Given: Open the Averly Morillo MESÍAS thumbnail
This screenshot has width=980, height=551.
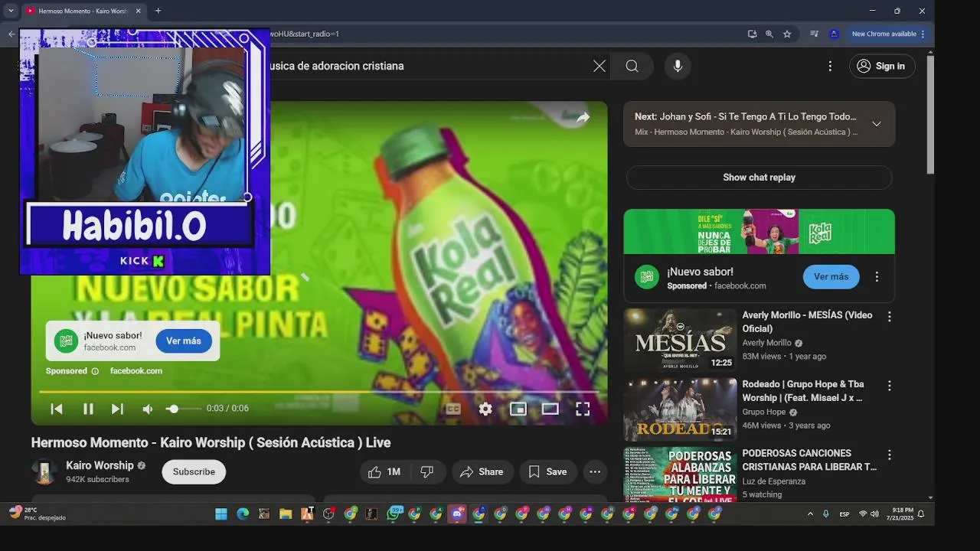Looking at the screenshot, I should coord(680,340).
